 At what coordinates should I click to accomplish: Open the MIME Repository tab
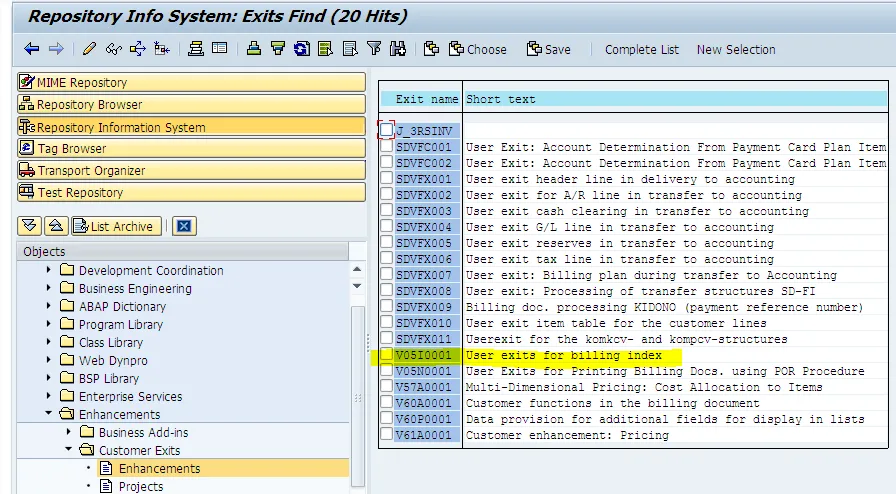pos(190,83)
